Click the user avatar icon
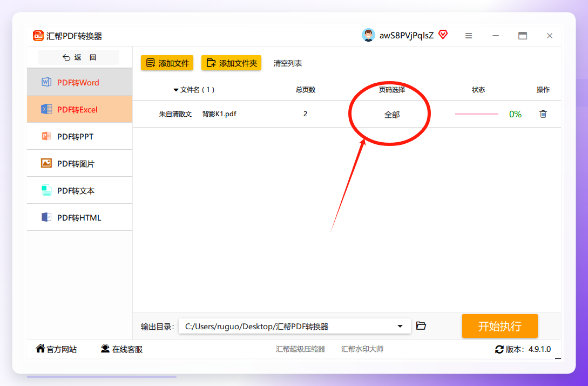588x386 pixels. [368, 35]
